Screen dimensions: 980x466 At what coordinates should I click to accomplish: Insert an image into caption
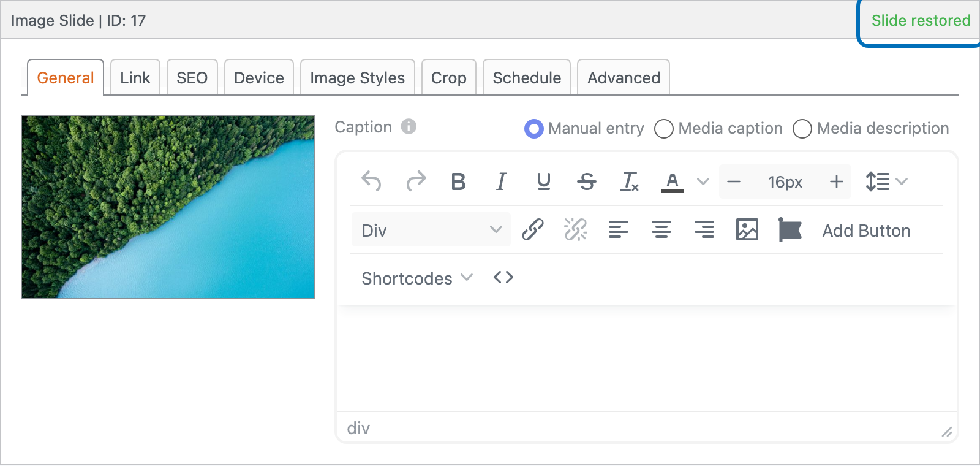click(747, 230)
